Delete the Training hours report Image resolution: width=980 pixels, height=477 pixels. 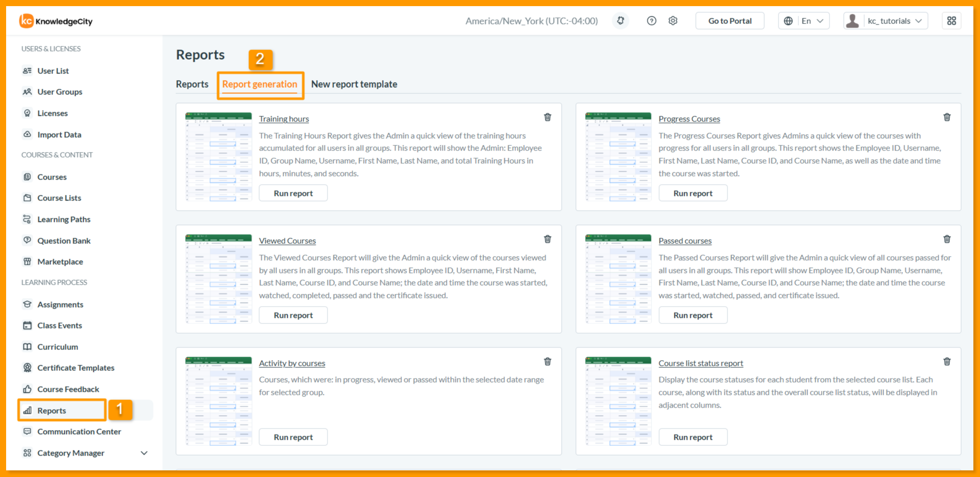[x=547, y=117]
